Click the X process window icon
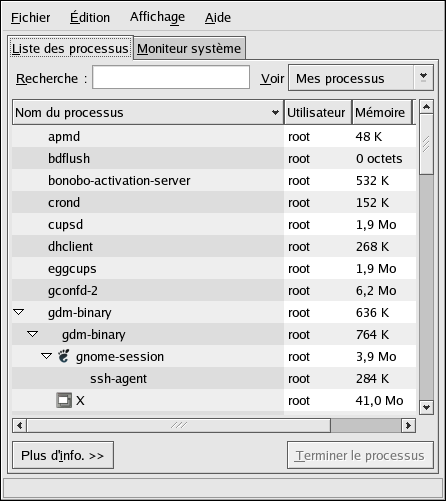 coord(64,400)
